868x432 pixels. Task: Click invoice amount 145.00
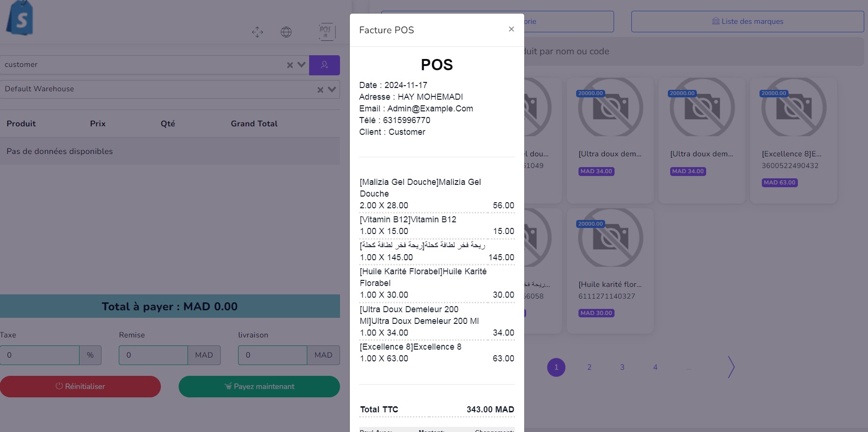(501, 257)
